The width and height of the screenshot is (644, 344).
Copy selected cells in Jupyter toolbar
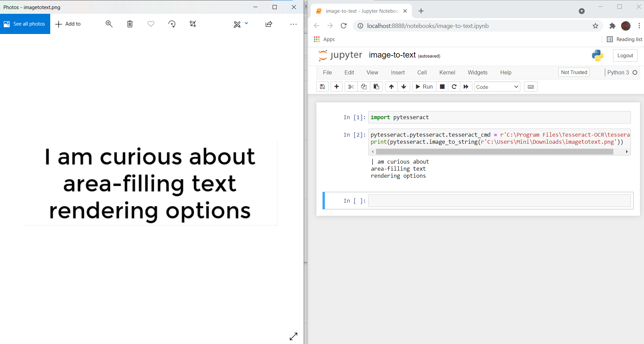pos(364,87)
